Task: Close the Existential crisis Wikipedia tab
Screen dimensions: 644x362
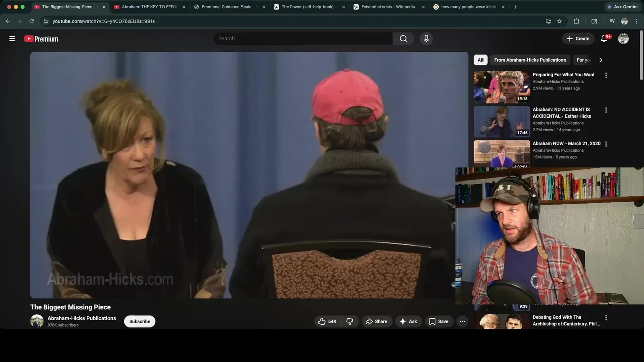Action: [423, 7]
